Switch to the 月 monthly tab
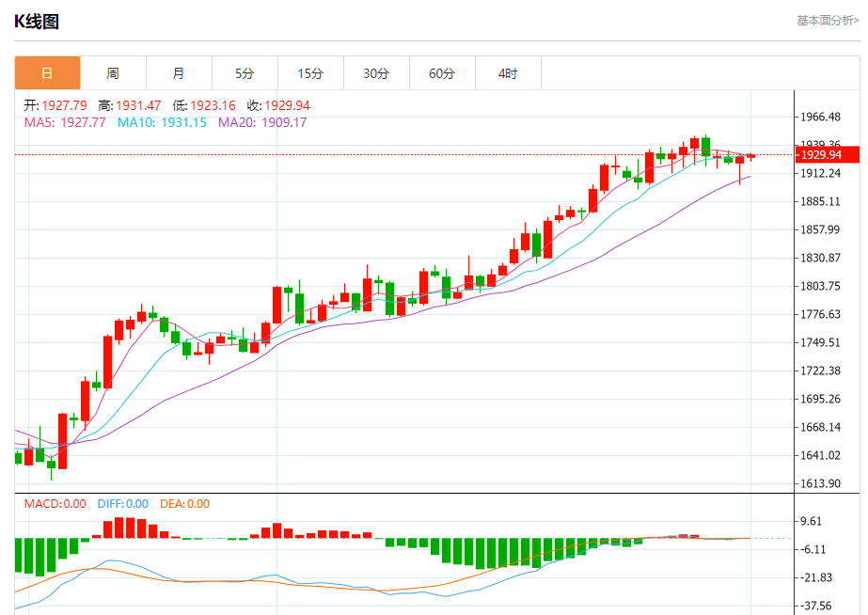Viewport: 868px width, 615px height. point(179,73)
